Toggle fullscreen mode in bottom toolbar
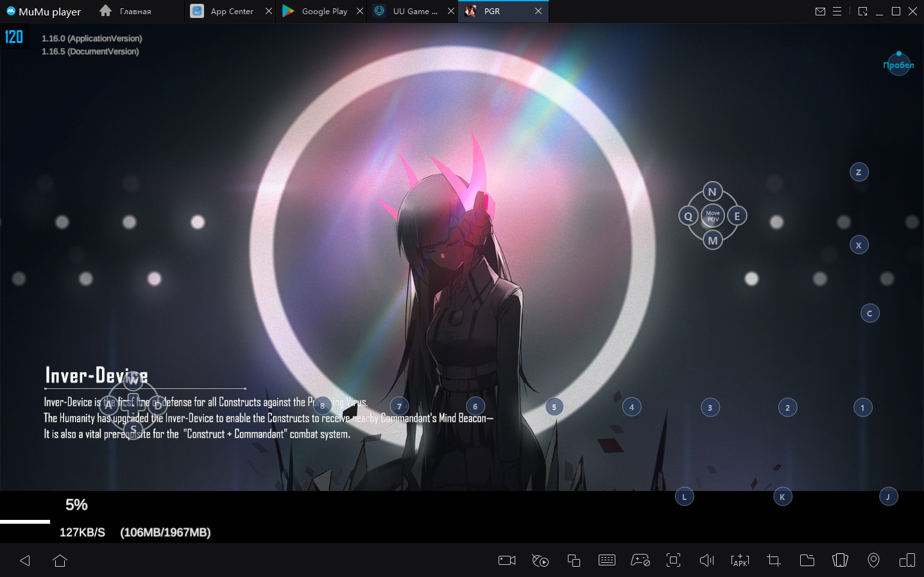Screen dimensions: 924x577 point(673,560)
